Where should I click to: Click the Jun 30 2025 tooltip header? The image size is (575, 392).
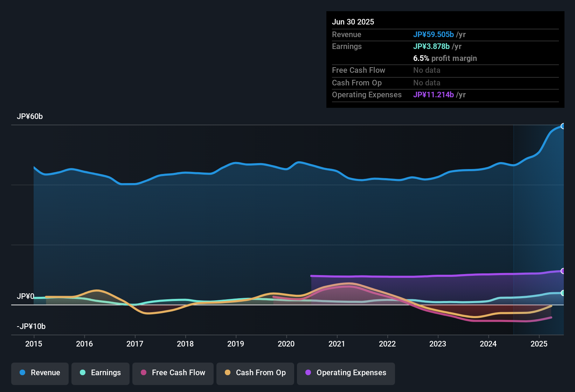point(353,22)
